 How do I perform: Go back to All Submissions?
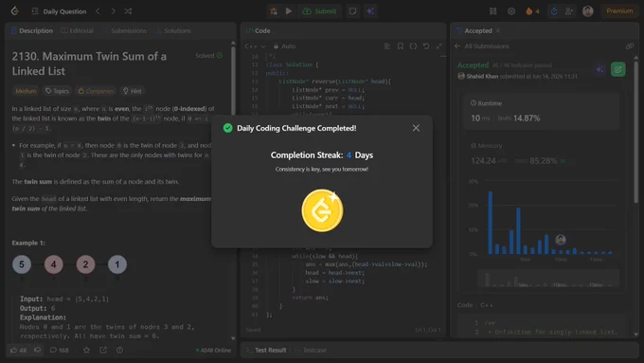pyautogui.click(x=482, y=46)
